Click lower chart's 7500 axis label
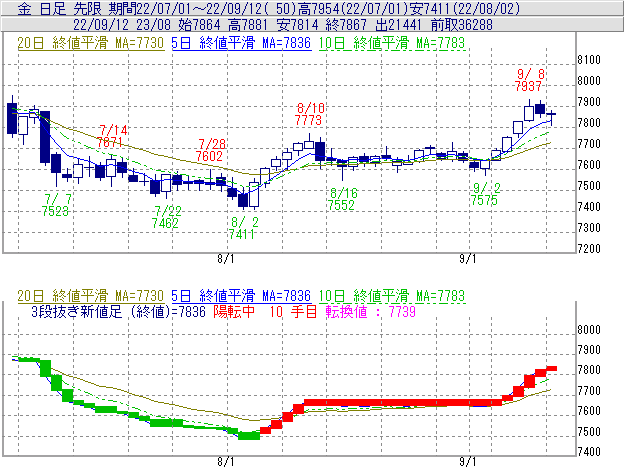 [x=589, y=432]
